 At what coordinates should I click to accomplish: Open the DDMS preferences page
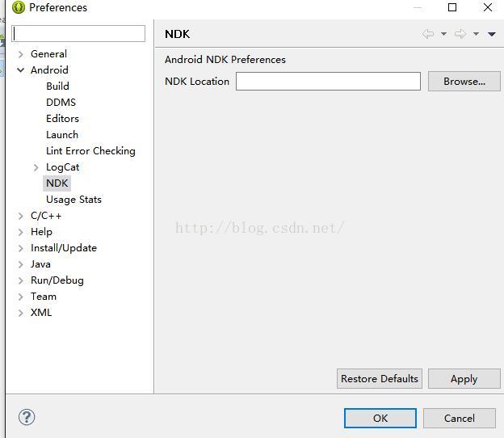coord(61,103)
